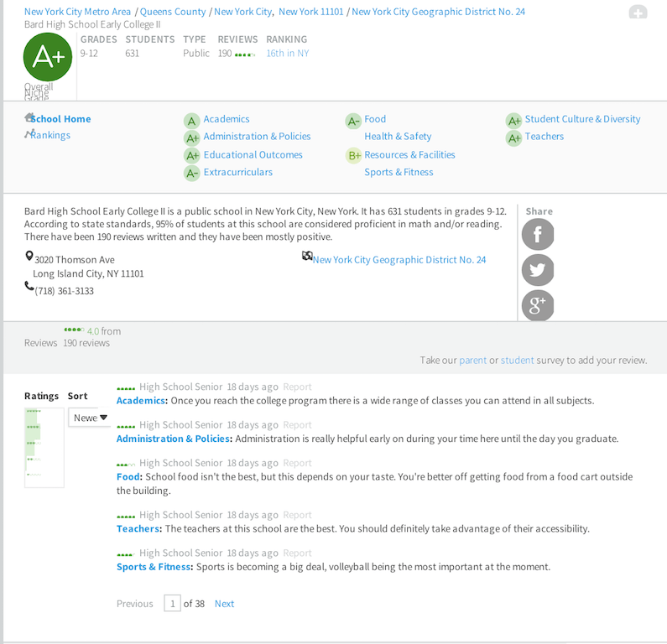Click the plus icon at top right

tap(638, 13)
